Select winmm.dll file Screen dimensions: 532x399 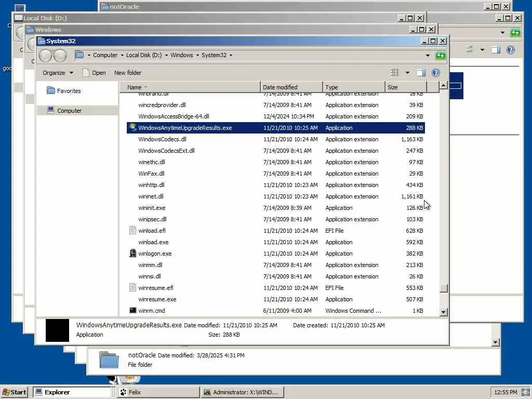click(275, 264)
